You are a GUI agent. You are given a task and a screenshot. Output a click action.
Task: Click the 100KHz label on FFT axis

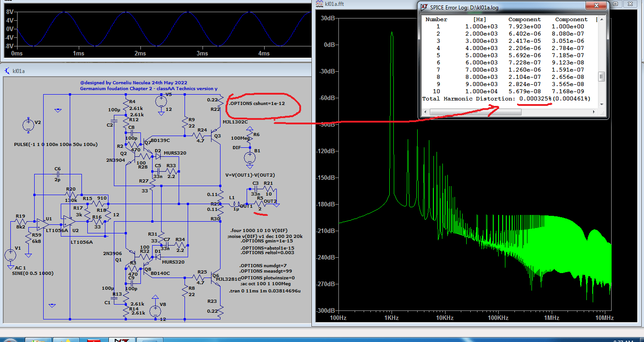497,318
